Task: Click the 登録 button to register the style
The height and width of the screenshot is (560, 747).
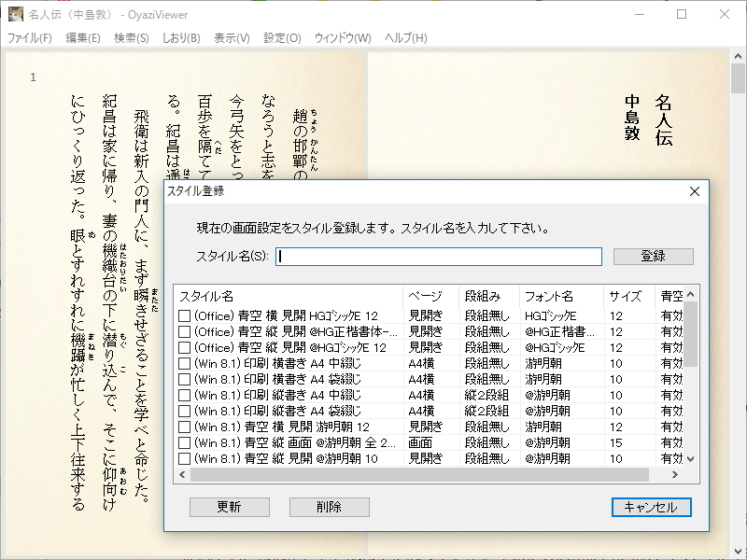Action: pyautogui.click(x=653, y=256)
